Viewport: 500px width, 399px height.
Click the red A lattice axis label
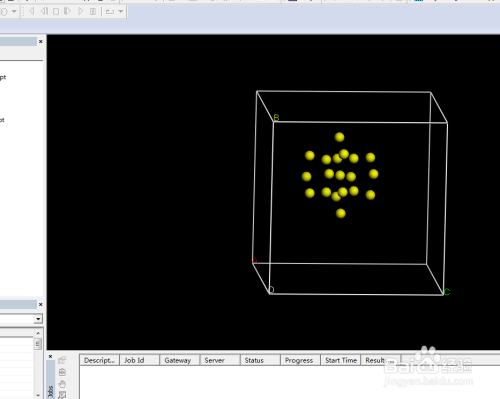(255, 261)
